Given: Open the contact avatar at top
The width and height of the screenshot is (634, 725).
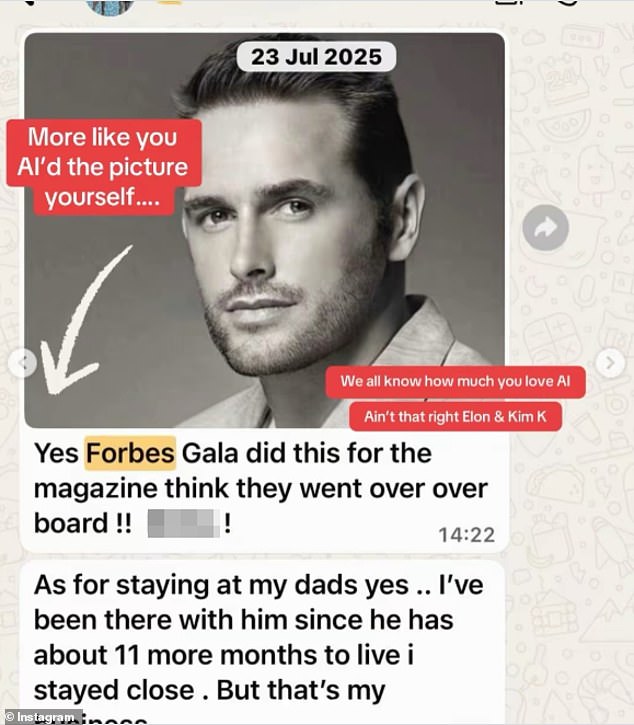Looking at the screenshot, I should 111,6.
